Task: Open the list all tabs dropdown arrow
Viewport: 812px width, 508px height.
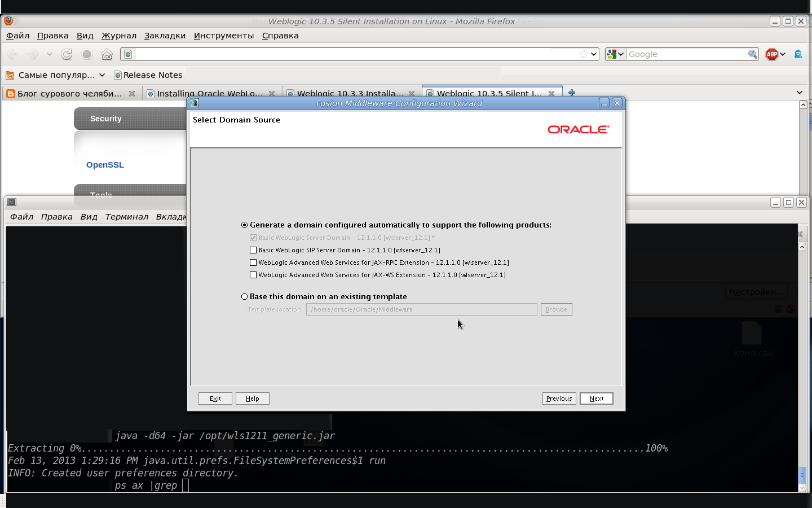Action: [799, 93]
